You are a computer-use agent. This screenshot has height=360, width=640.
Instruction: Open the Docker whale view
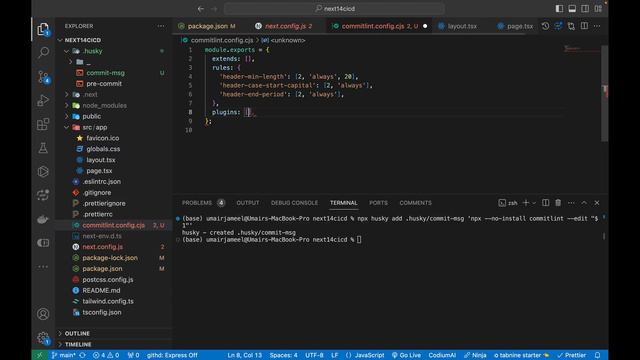(x=43, y=219)
